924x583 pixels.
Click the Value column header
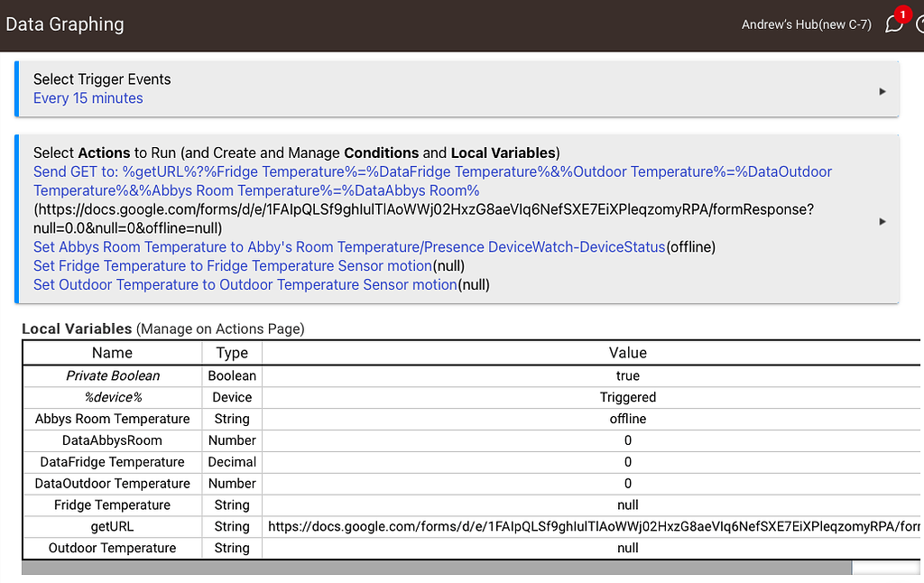click(x=628, y=352)
